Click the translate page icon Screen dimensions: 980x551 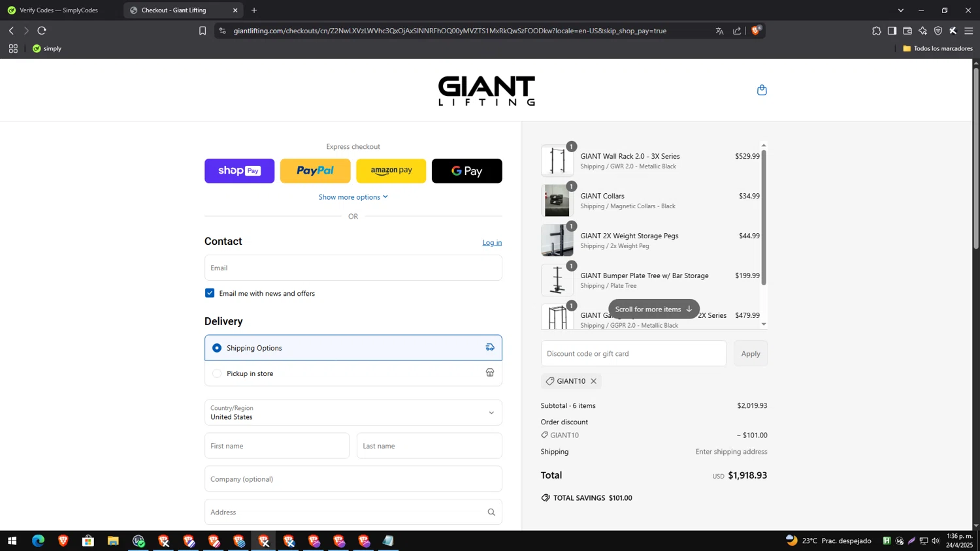pos(720,31)
